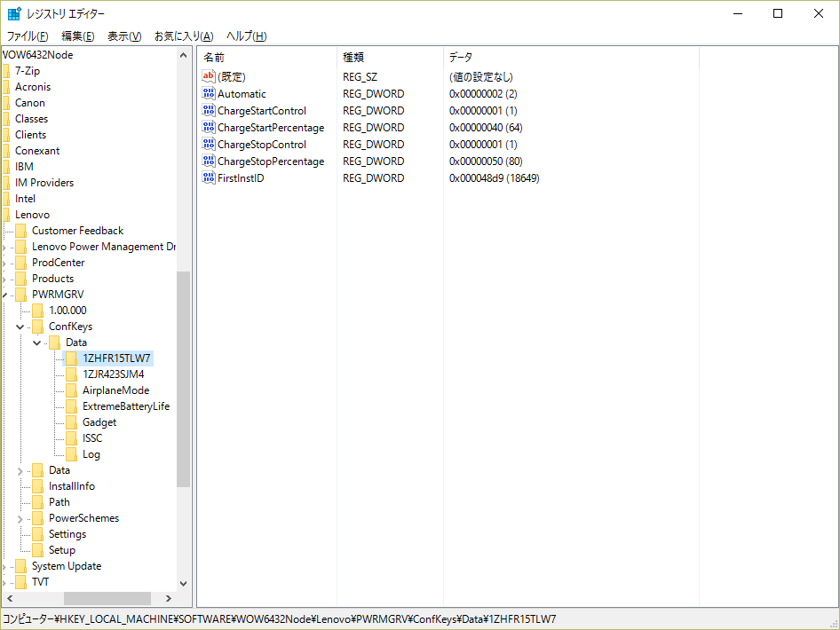The height and width of the screenshot is (630, 840).
Task: Click the Settings folder icon
Action: click(37, 534)
